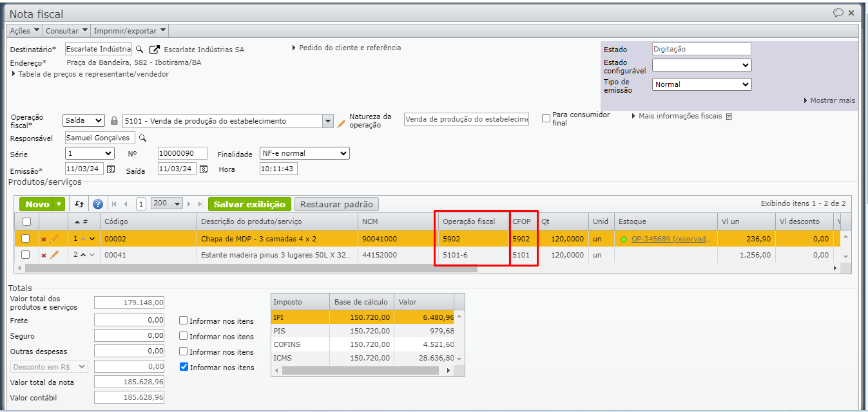Delete item row 00002 with red X
Screen dimensions: 868x412
click(x=44, y=239)
